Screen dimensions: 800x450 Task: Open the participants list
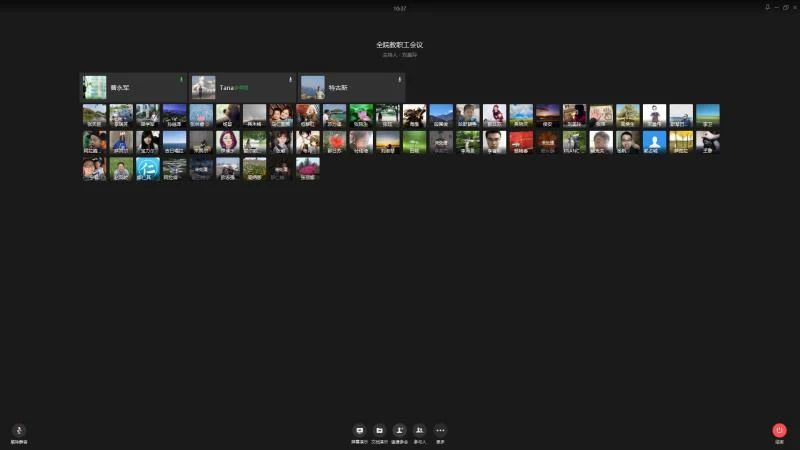419,431
